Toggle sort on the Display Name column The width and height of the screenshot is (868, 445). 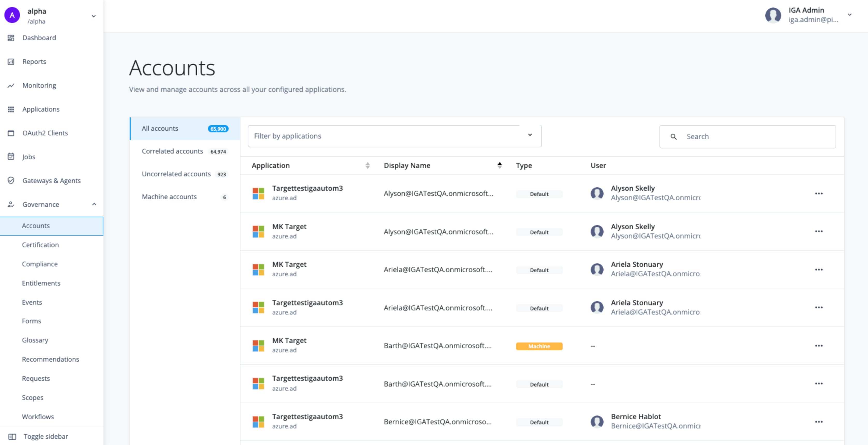500,165
